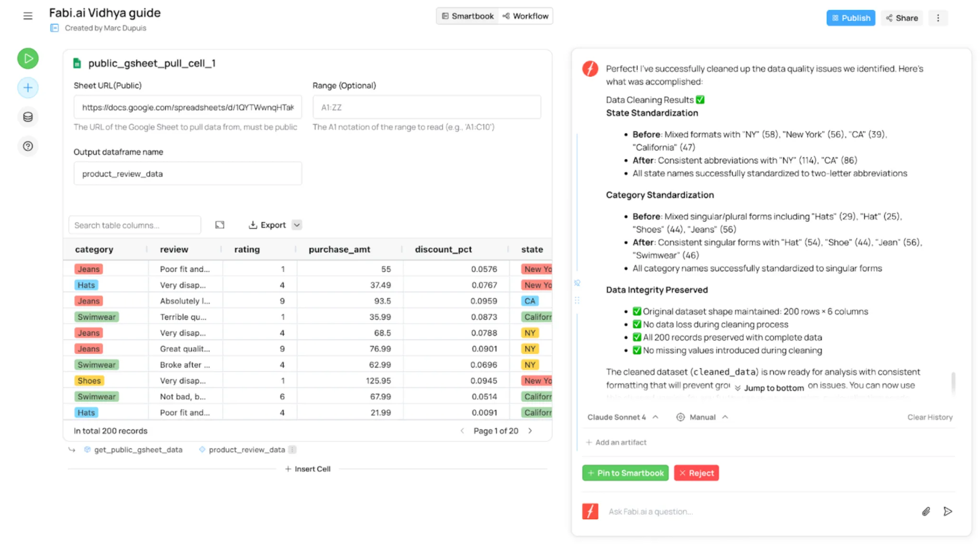980x544 pixels.
Task: Send the question with the arrow icon
Action: click(947, 511)
